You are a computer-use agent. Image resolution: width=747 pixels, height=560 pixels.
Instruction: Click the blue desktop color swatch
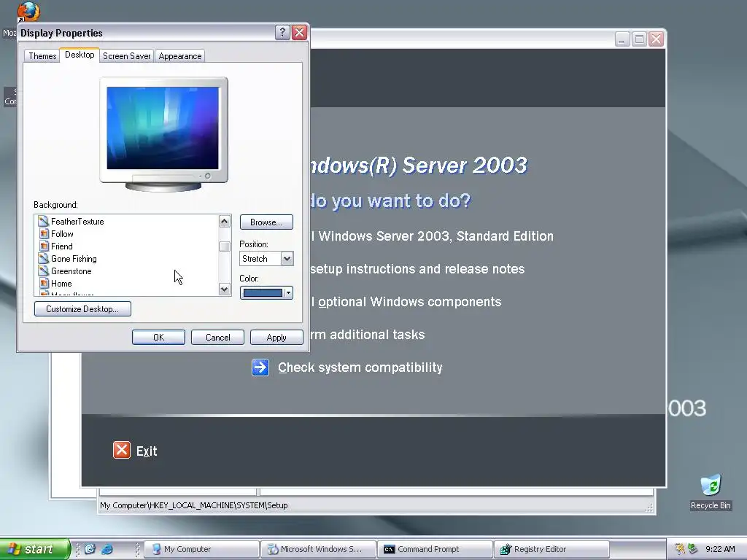click(x=263, y=293)
